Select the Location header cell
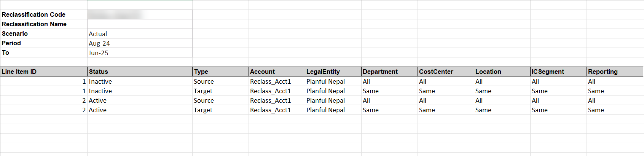The width and height of the screenshot is (644, 156). click(502, 72)
